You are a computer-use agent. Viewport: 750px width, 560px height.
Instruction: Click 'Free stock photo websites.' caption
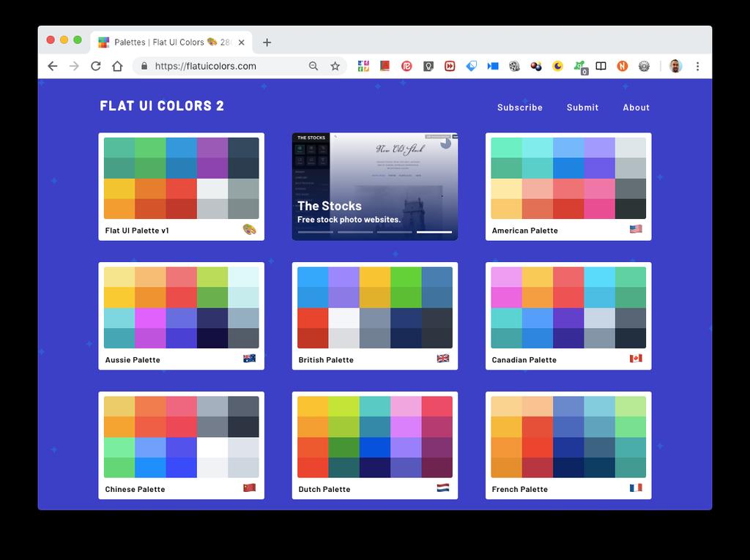click(x=349, y=220)
